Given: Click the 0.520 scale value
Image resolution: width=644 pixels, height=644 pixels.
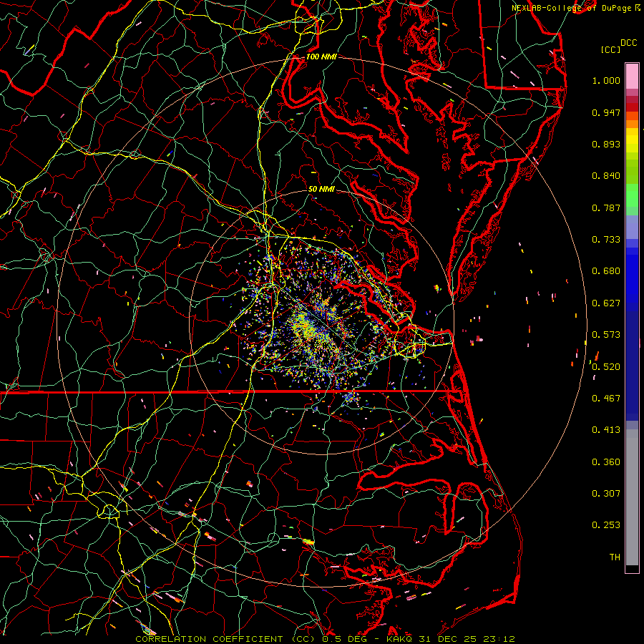Looking at the screenshot, I should [x=606, y=367].
